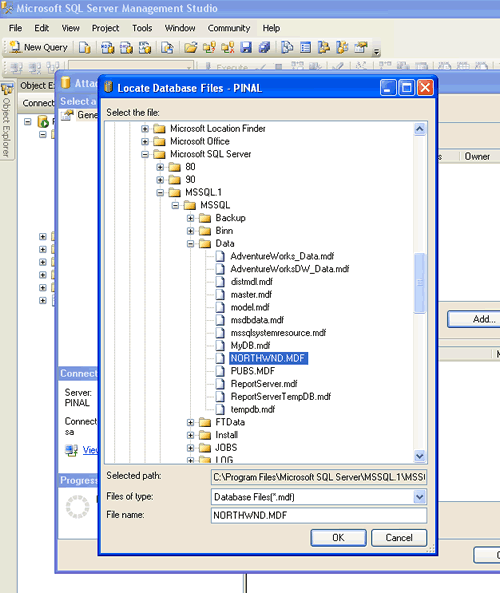Open a Database Engine Query from toolbar
This screenshot has height=593, width=500.
point(85,48)
